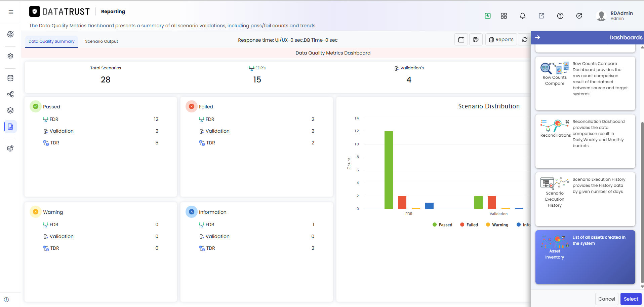Click the Dashboards panel scrollbar

(642, 202)
